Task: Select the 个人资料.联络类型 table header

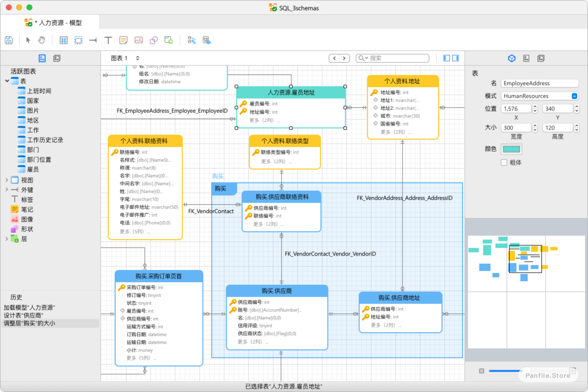Action: point(285,141)
